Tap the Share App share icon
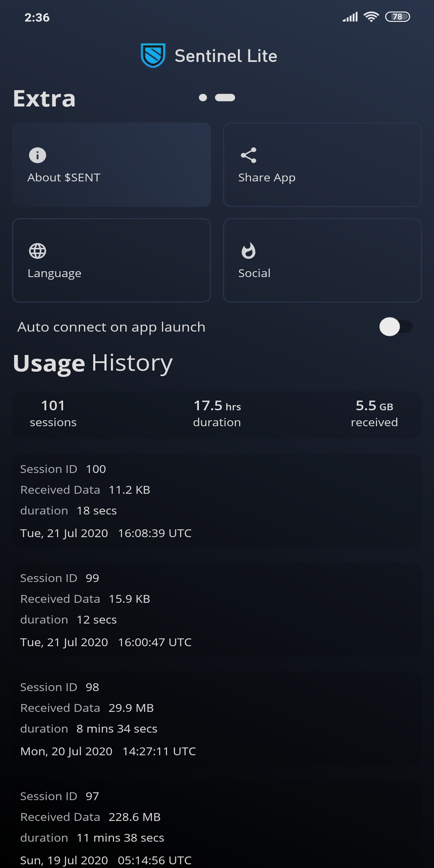 (x=248, y=155)
